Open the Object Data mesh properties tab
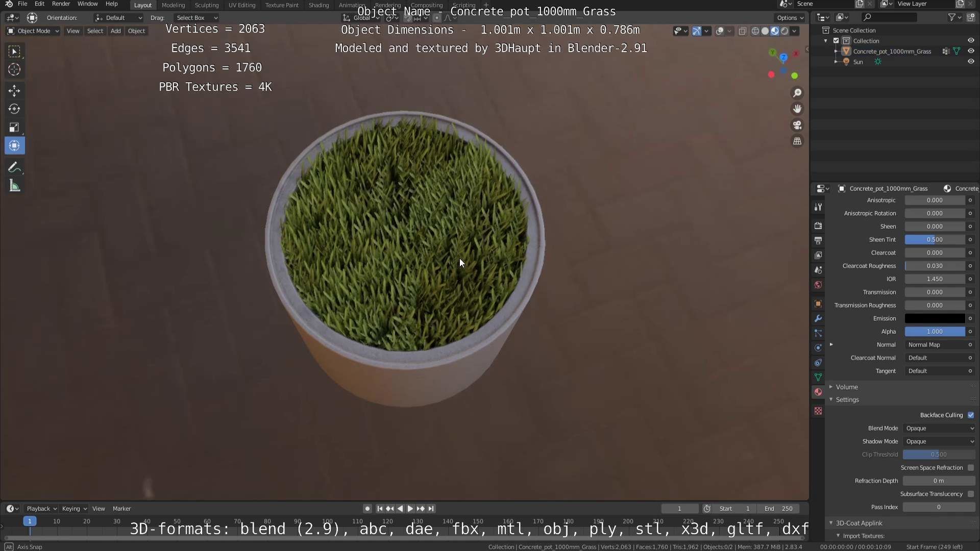Image resolution: width=980 pixels, height=551 pixels. 818,378
